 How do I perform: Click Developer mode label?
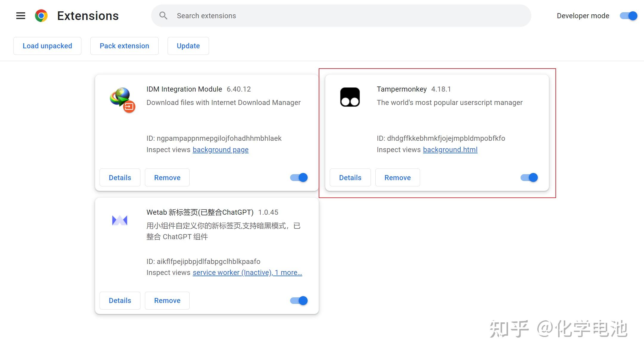click(x=583, y=16)
